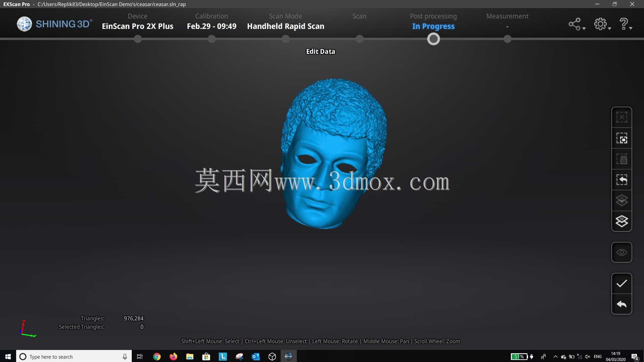The height and width of the screenshot is (362, 644).
Task: Toggle the eye visibility button
Action: (621, 252)
